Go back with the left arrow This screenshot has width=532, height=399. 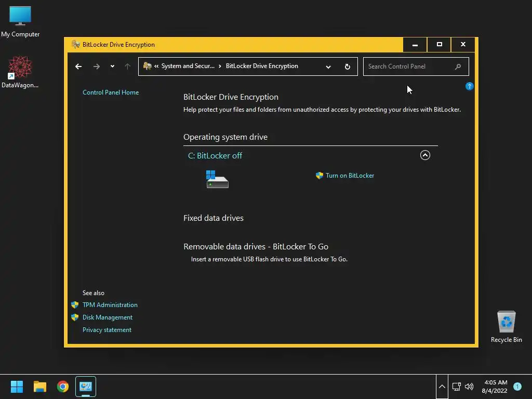tap(78, 66)
